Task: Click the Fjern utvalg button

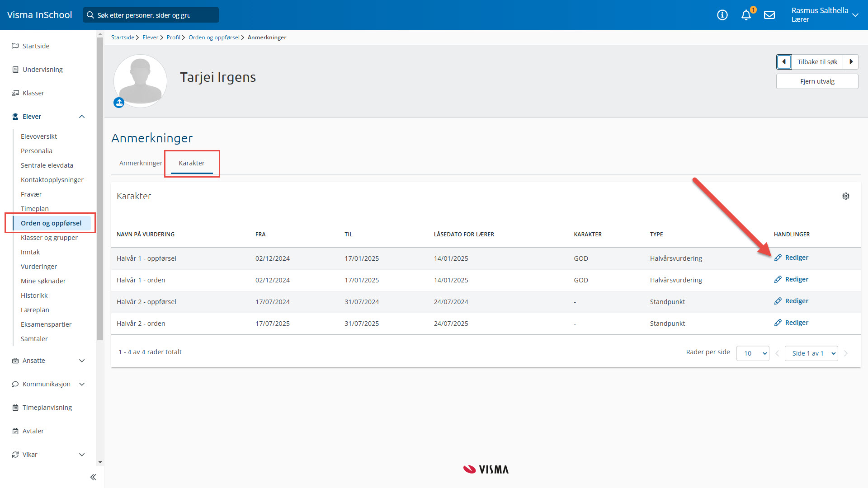Action: pos(817,81)
